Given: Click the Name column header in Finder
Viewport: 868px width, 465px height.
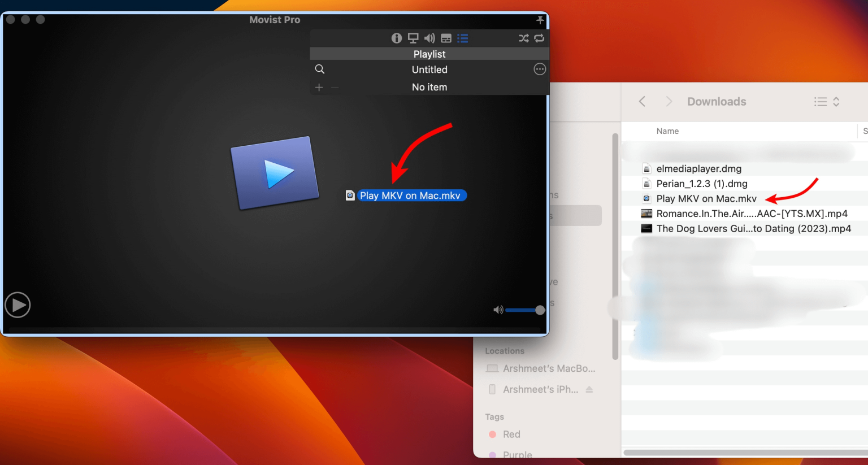Looking at the screenshot, I should (667, 131).
